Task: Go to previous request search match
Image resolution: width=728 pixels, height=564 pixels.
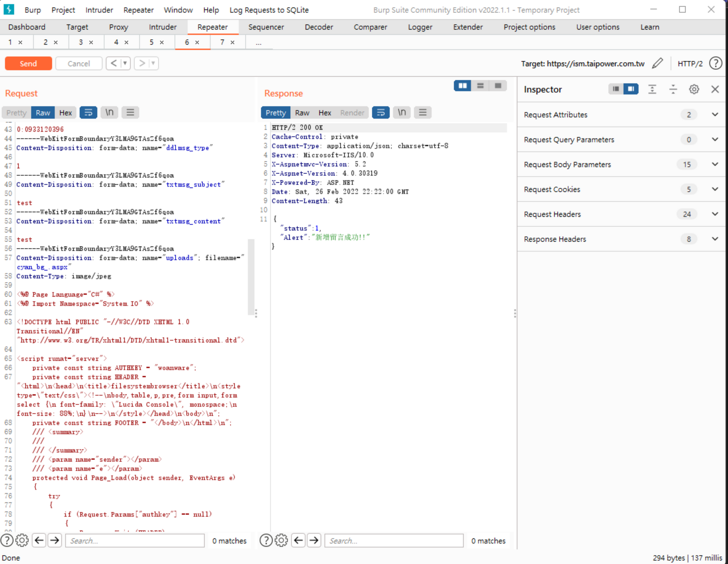Action: pos(39,540)
